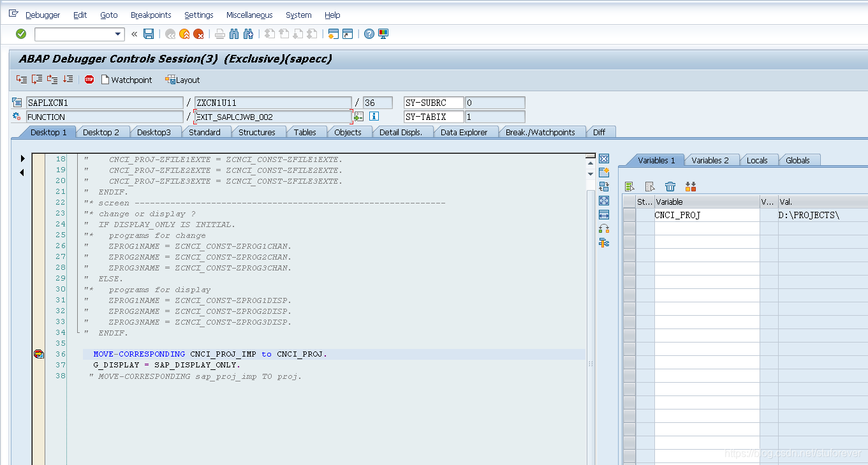
Task: Open the Settings menu
Action: (199, 15)
